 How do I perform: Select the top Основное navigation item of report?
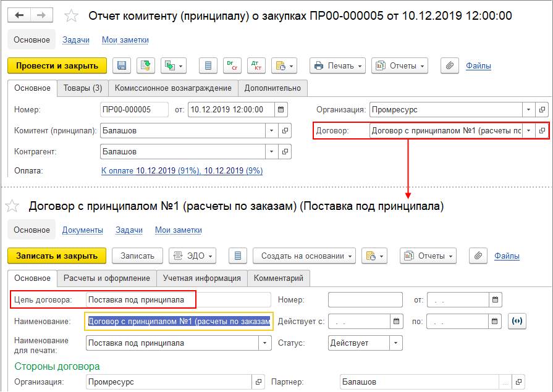click(32, 40)
